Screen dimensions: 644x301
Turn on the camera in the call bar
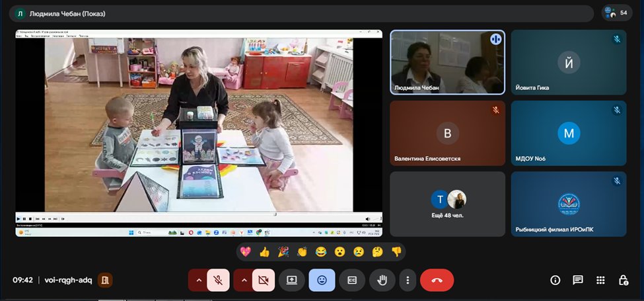click(x=263, y=280)
